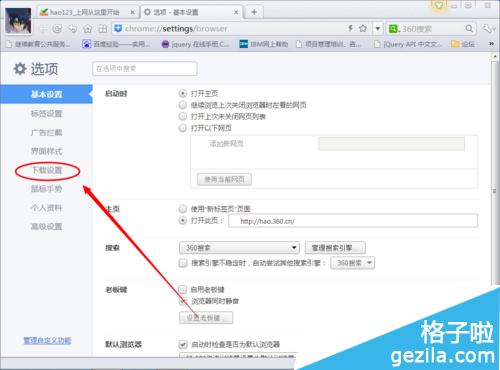Bookmark this page with star icon

363,29
